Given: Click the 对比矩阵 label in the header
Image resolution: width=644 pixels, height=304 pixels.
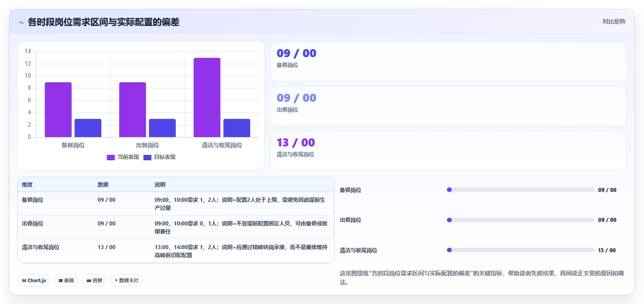Looking at the screenshot, I should [614, 21].
